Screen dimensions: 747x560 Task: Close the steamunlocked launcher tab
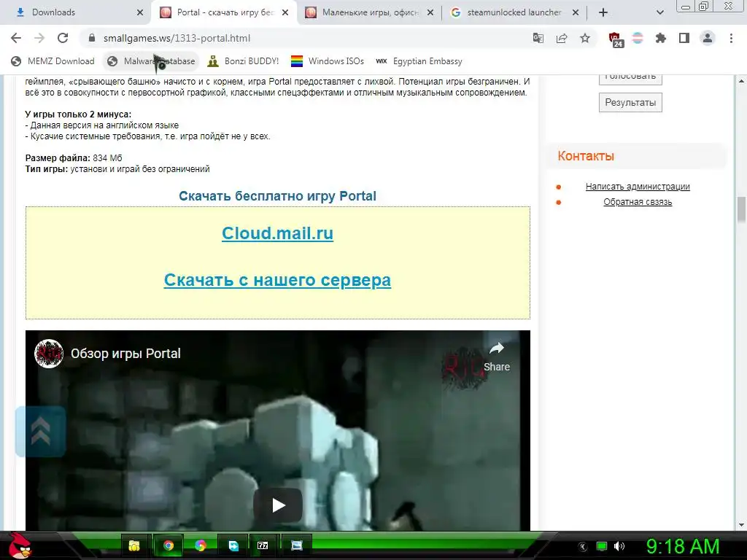[x=576, y=13]
